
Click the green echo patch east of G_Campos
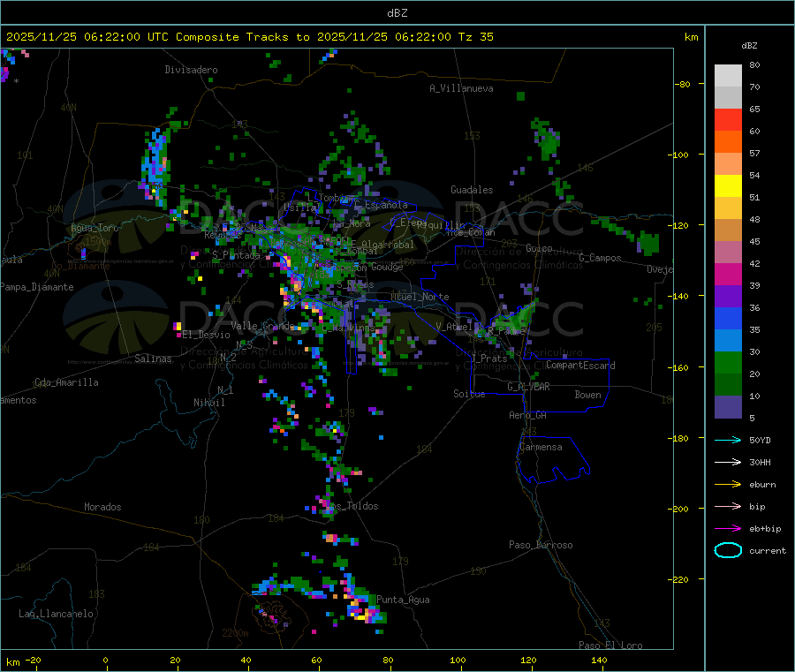coord(648,243)
